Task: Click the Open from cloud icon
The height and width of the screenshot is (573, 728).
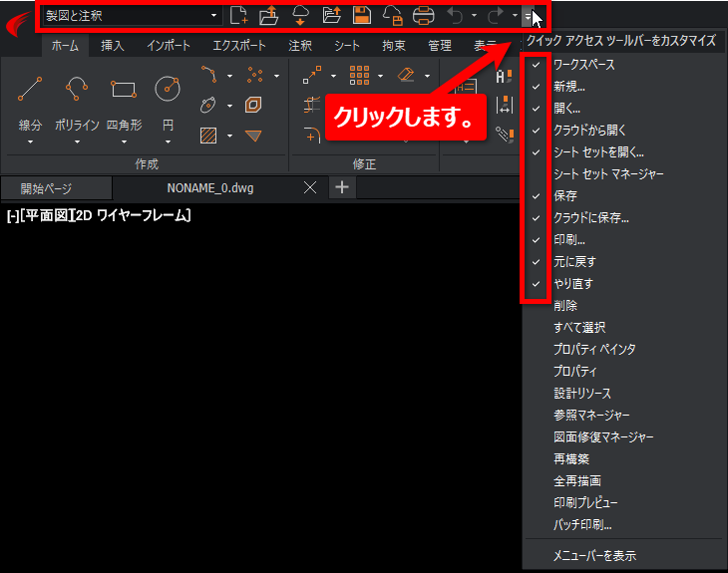Action: point(300,15)
